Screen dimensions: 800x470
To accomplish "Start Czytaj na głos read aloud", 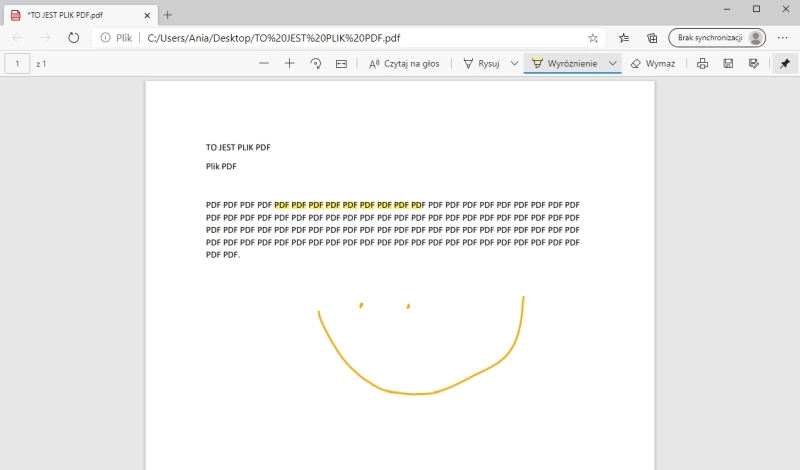I will tap(404, 63).
